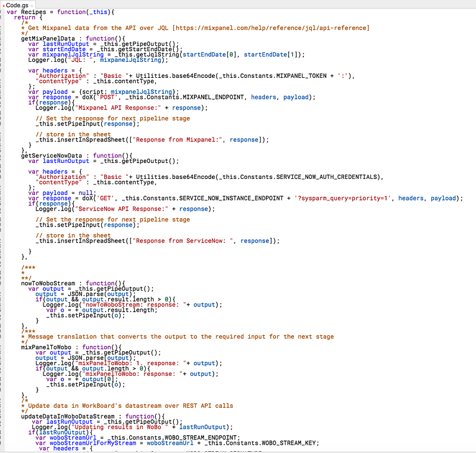This screenshot has height=453, width=476.
Task: Close the Code.gs tab
Action: coord(32,6)
